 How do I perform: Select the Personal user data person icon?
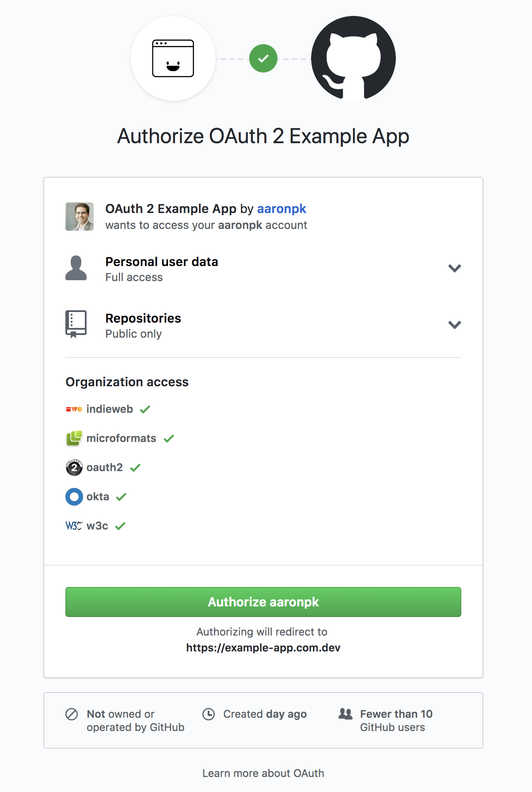point(76,268)
